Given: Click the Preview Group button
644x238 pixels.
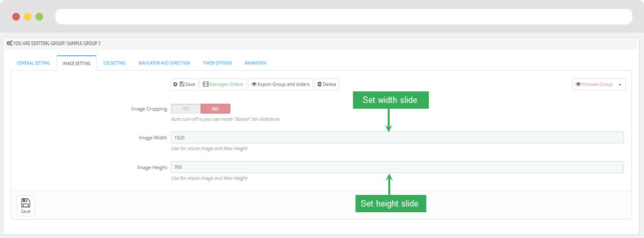Looking at the screenshot, I should tap(594, 84).
